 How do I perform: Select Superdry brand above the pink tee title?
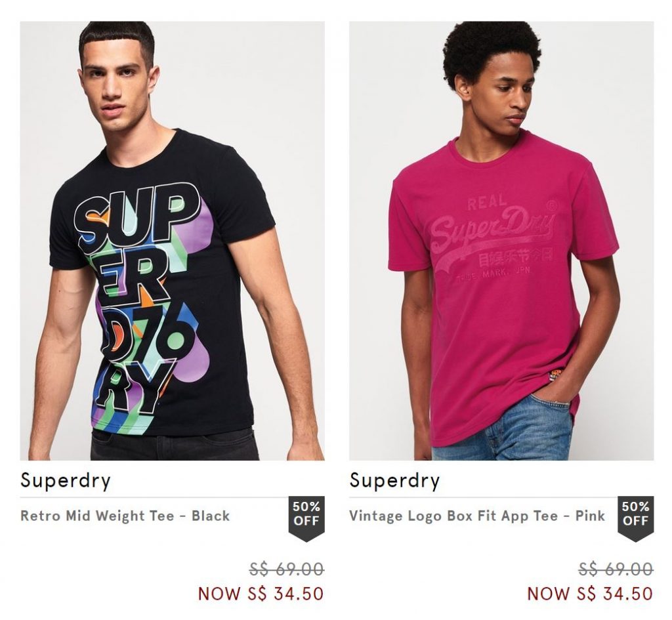pos(394,480)
